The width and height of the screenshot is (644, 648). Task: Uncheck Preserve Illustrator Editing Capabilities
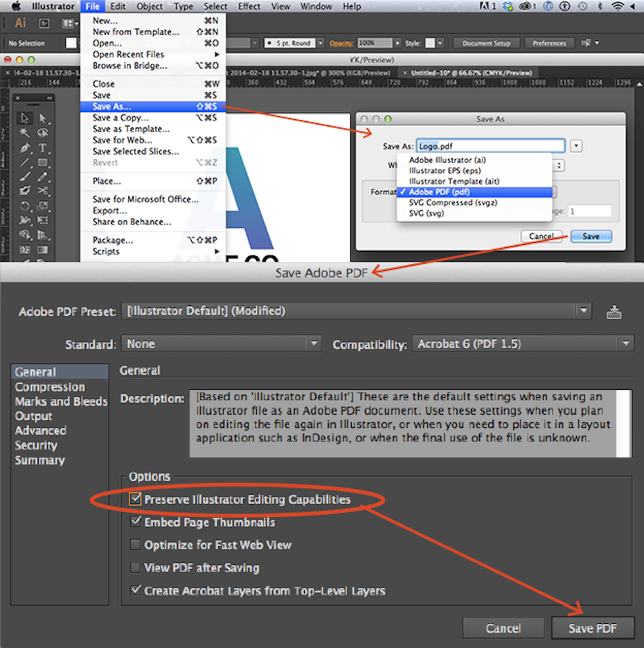pyautogui.click(x=135, y=499)
